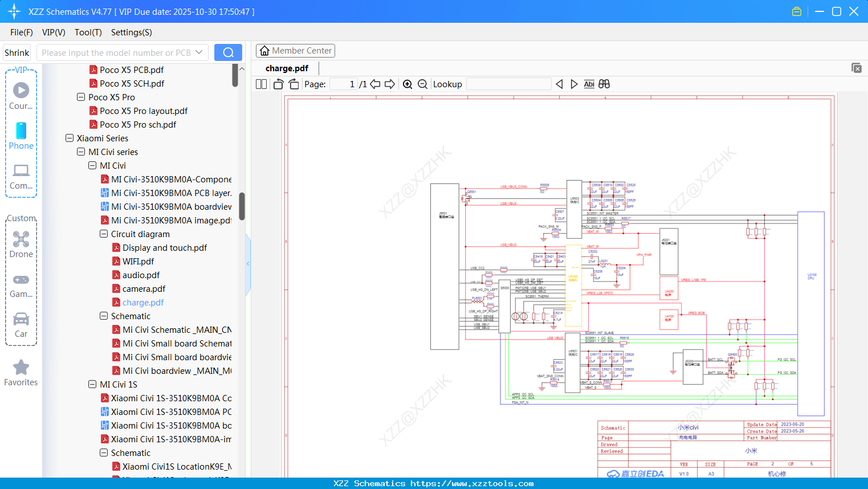868x489 pixels.
Task: Find previous lookup result
Action: pos(559,84)
